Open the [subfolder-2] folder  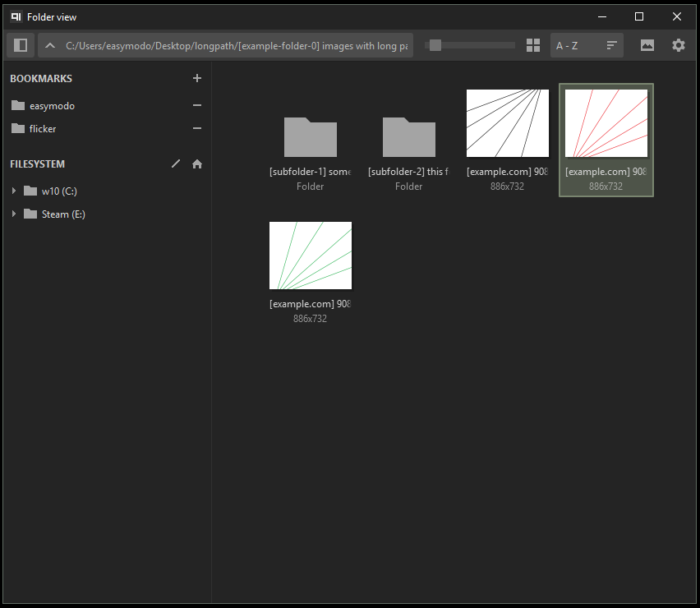[409, 140]
